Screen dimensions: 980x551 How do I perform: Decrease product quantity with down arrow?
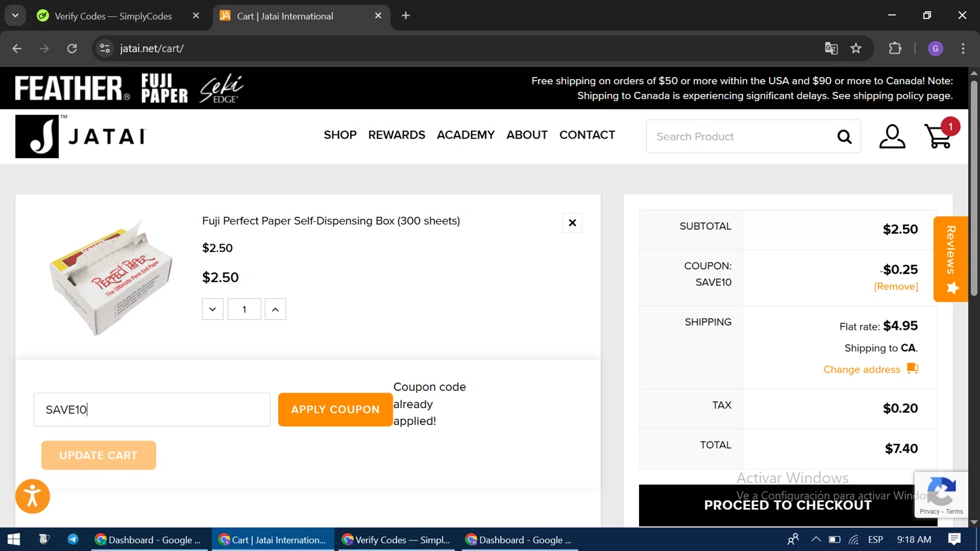tap(212, 309)
